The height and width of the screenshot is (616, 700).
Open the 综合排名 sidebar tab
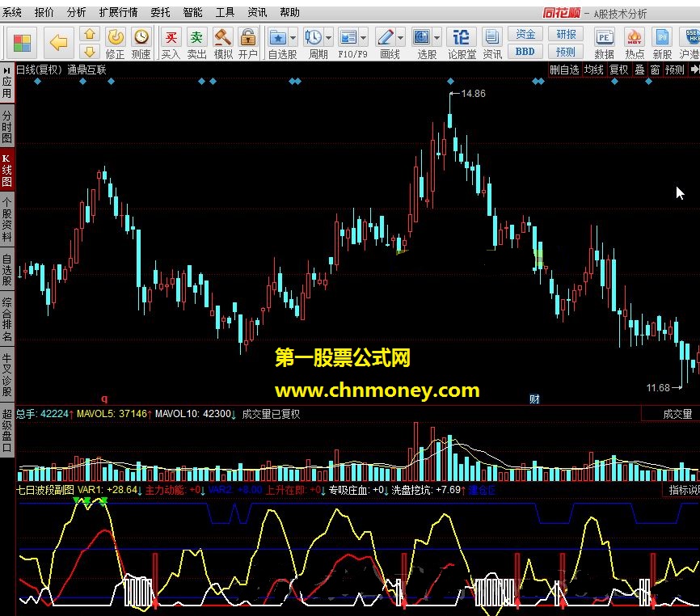(6, 319)
